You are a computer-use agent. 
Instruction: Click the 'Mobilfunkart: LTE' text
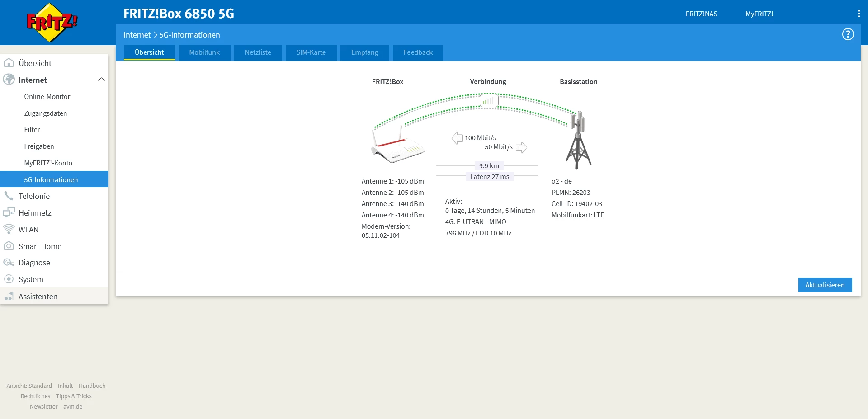pos(578,215)
